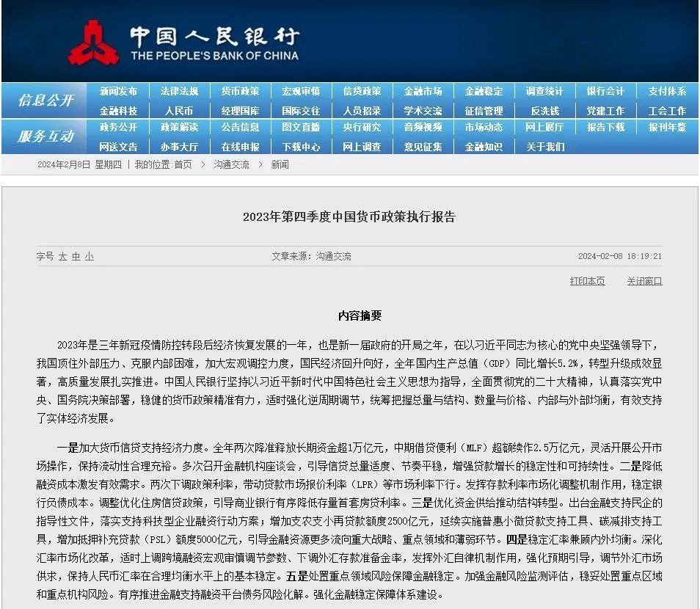Click 沟通交流 breadcrumb link
Screen dimensions: 700x609
(231, 164)
